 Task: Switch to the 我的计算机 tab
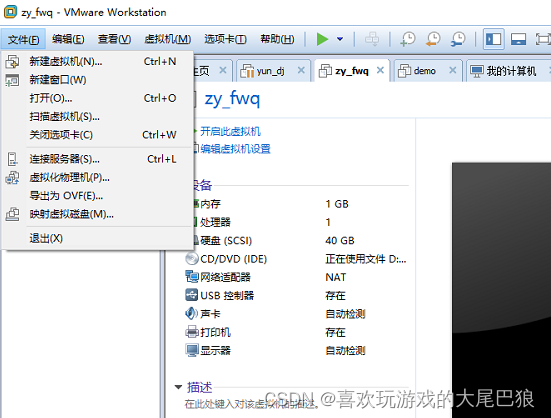(510, 71)
